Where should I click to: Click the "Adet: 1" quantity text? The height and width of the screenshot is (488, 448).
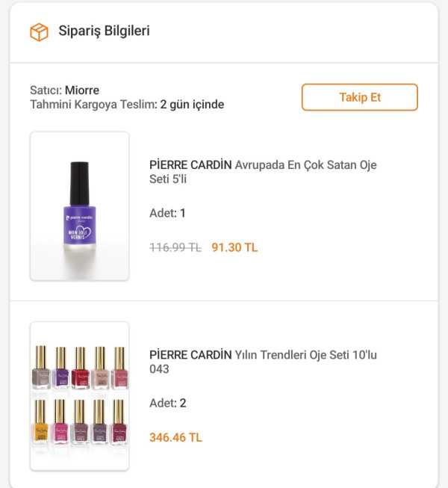[x=167, y=213]
